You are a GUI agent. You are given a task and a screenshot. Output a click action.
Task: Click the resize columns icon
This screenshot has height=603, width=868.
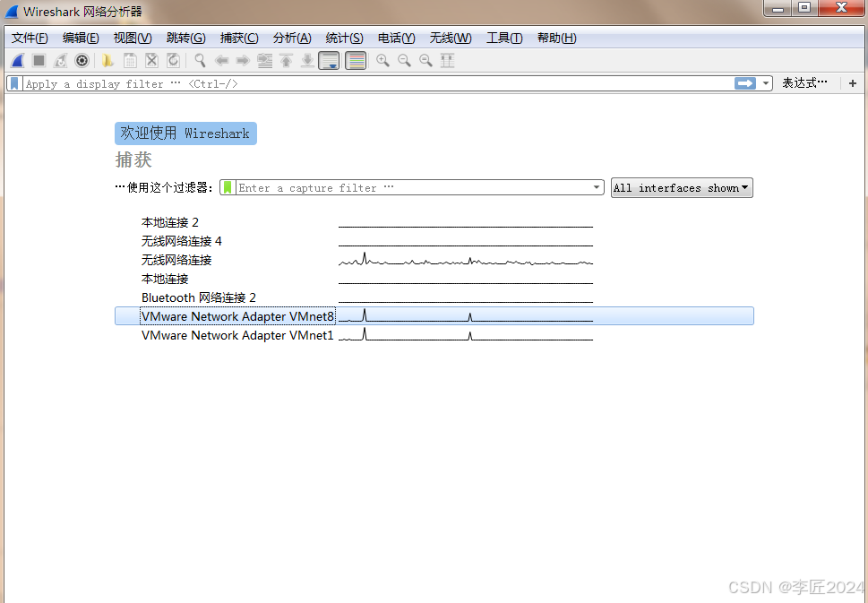[447, 60]
